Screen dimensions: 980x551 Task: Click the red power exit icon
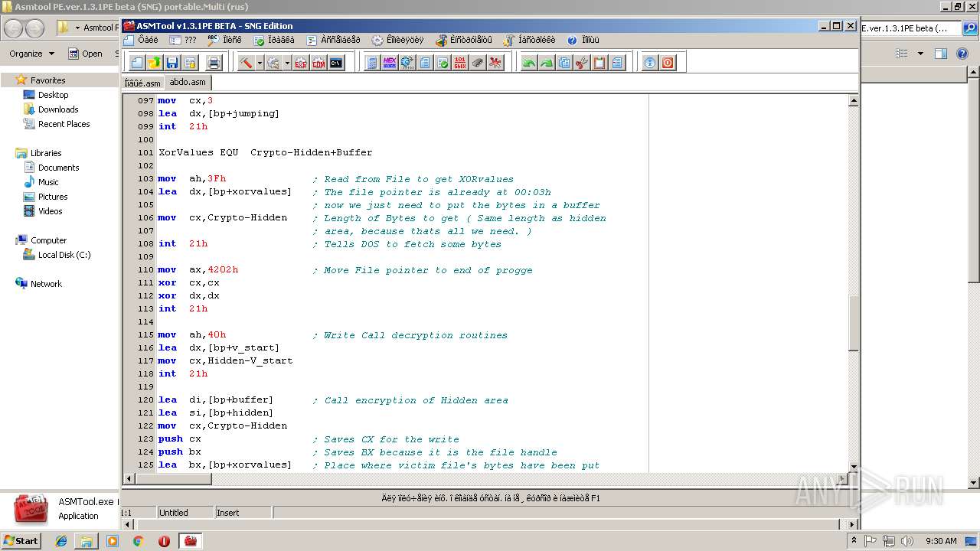coord(668,63)
